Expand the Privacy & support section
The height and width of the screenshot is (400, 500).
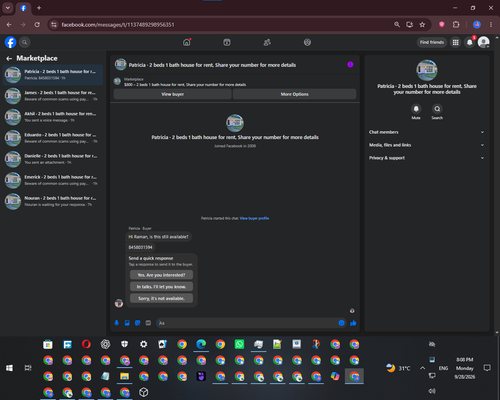click(426, 158)
